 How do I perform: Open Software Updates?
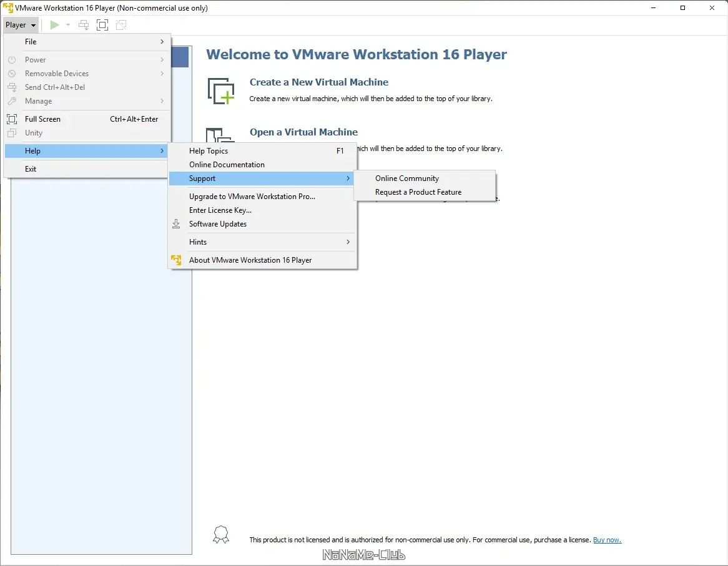click(263, 223)
